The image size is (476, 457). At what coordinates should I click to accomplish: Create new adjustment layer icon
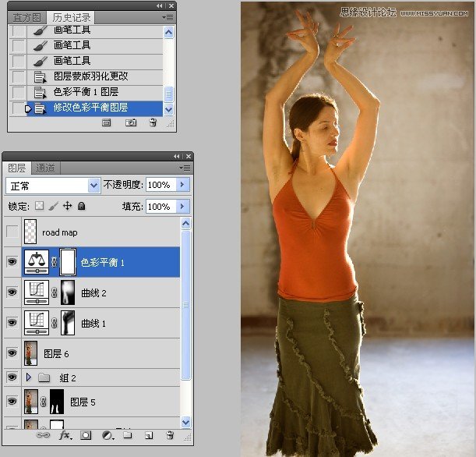(x=107, y=435)
